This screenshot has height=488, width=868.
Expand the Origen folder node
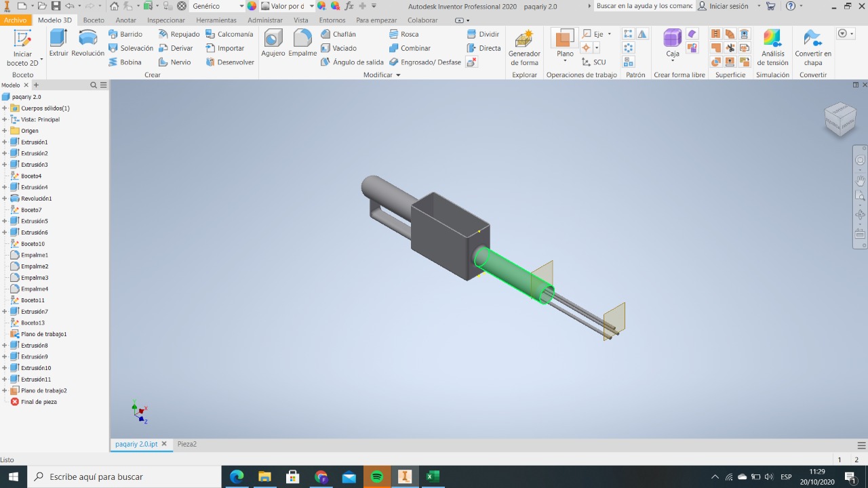point(4,131)
